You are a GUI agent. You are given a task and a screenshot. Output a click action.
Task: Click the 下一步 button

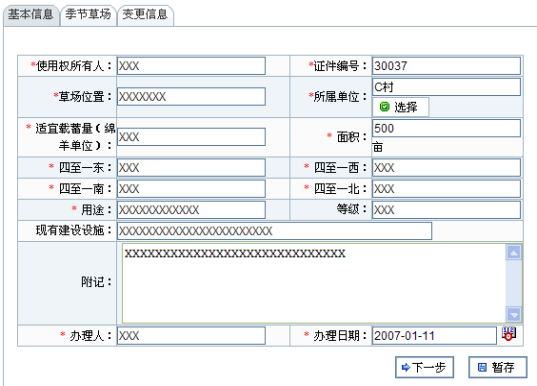424,367
